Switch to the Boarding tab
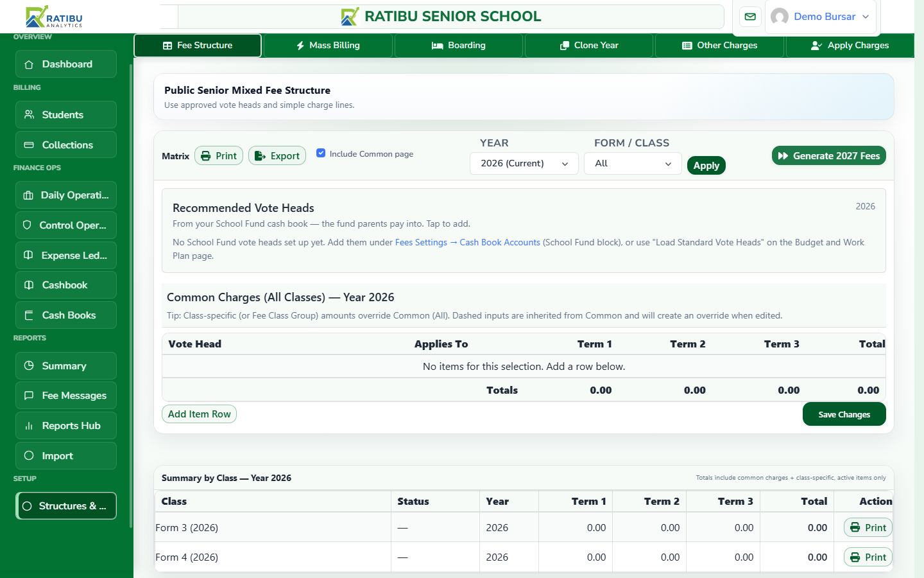 pos(459,46)
